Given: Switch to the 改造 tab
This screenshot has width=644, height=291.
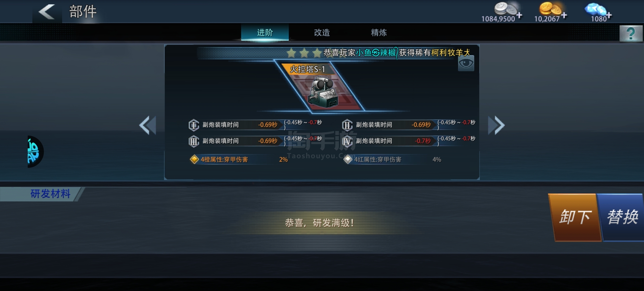Looking at the screenshot, I should point(322,33).
